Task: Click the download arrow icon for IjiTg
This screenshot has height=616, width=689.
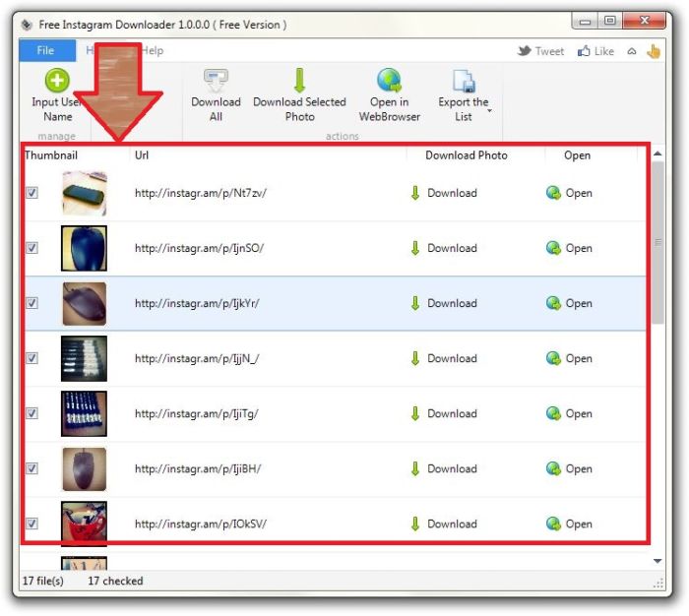Action: 415,413
